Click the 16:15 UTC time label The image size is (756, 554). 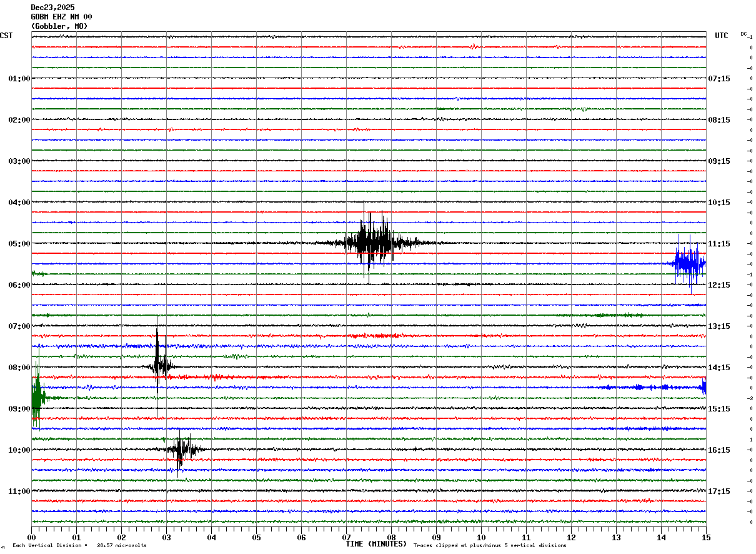click(x=719, y=450)
